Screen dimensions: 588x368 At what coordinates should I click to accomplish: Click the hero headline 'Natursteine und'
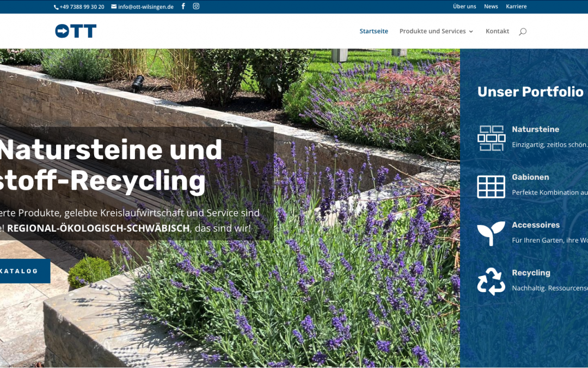tap(110, 149)
